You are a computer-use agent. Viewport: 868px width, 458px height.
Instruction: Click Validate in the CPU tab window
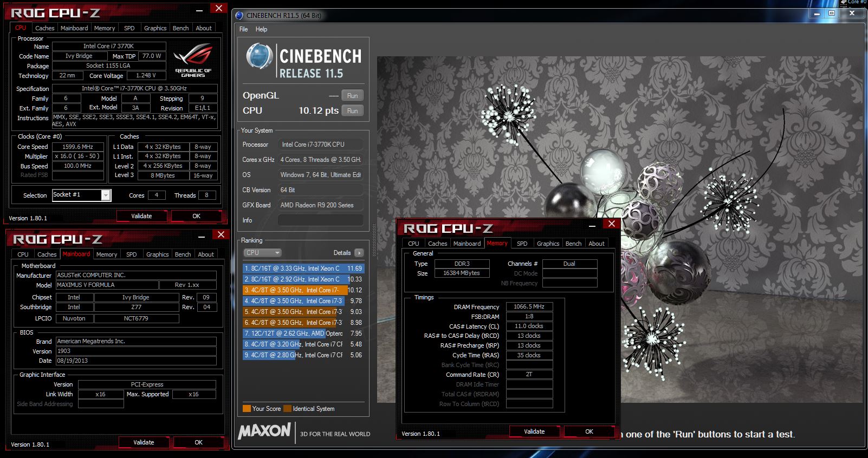tap(141, 216)
